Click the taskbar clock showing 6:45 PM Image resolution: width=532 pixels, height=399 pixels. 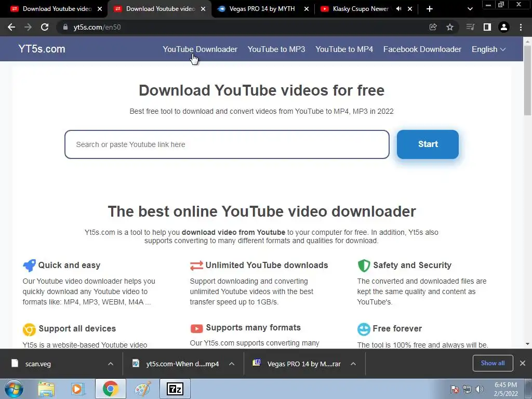(506, 389)
